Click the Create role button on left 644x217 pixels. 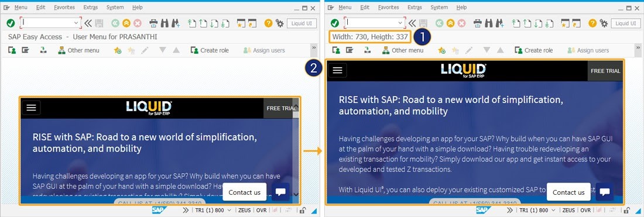click(210, 50)
